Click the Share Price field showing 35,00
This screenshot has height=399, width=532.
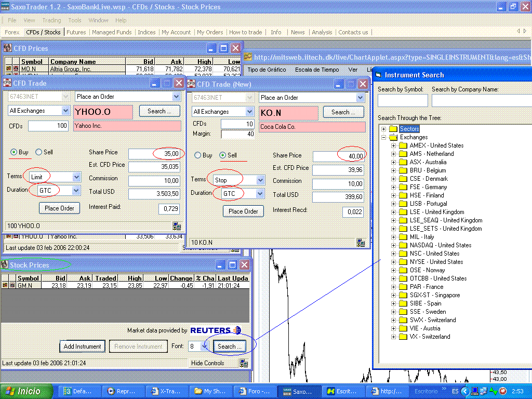154,154
